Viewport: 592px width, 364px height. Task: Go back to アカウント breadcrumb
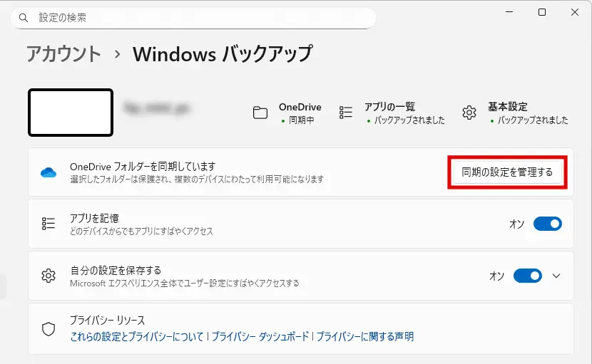click(63, 53)
